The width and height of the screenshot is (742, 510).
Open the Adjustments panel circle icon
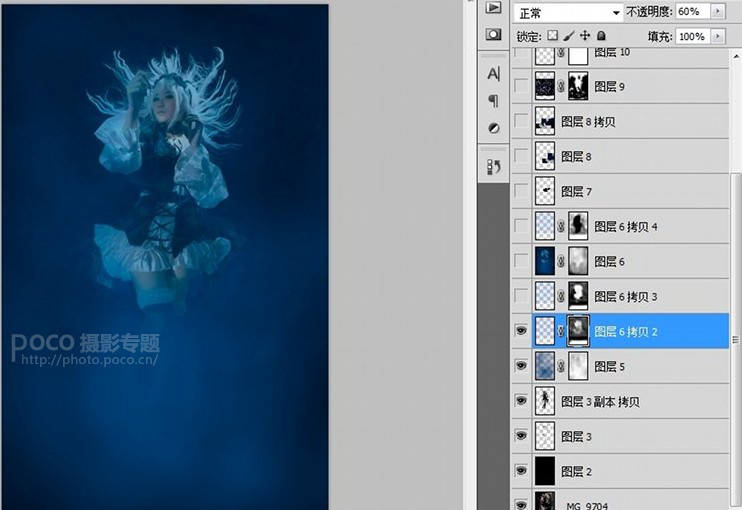coord(493,128)
